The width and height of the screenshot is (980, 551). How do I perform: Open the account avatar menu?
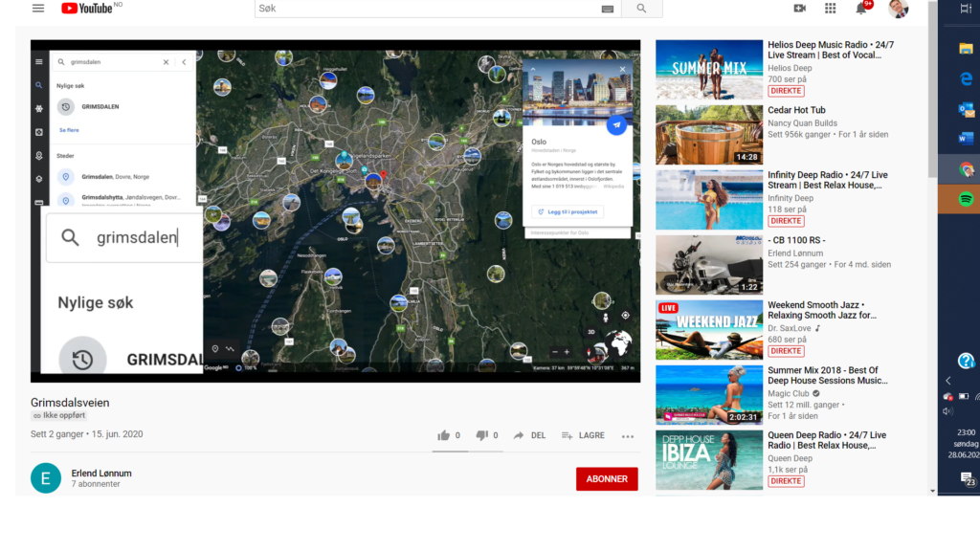pyautogui.click(x=898, y=8)
